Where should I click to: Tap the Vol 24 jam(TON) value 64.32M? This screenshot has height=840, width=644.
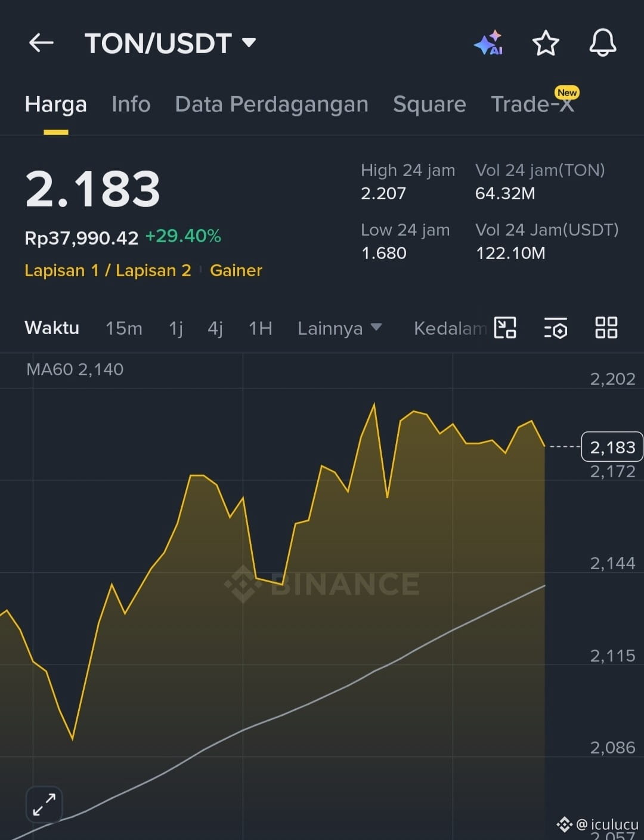click(x=505, y=193)
